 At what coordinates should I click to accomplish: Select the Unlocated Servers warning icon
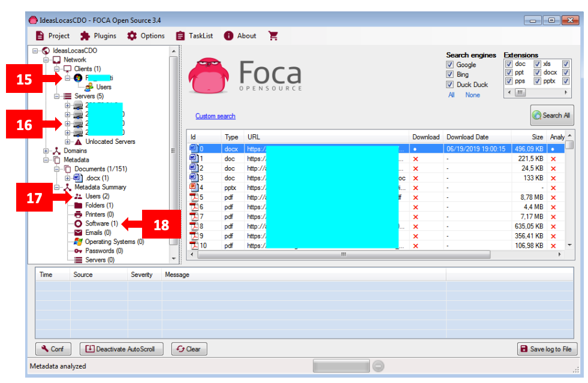(x=78, y=142)
